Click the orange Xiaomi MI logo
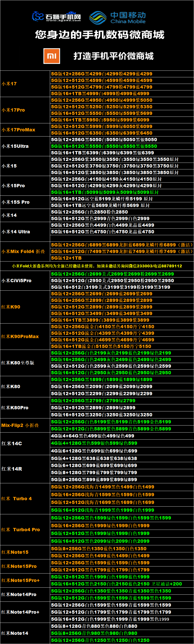 click(51, 56)
